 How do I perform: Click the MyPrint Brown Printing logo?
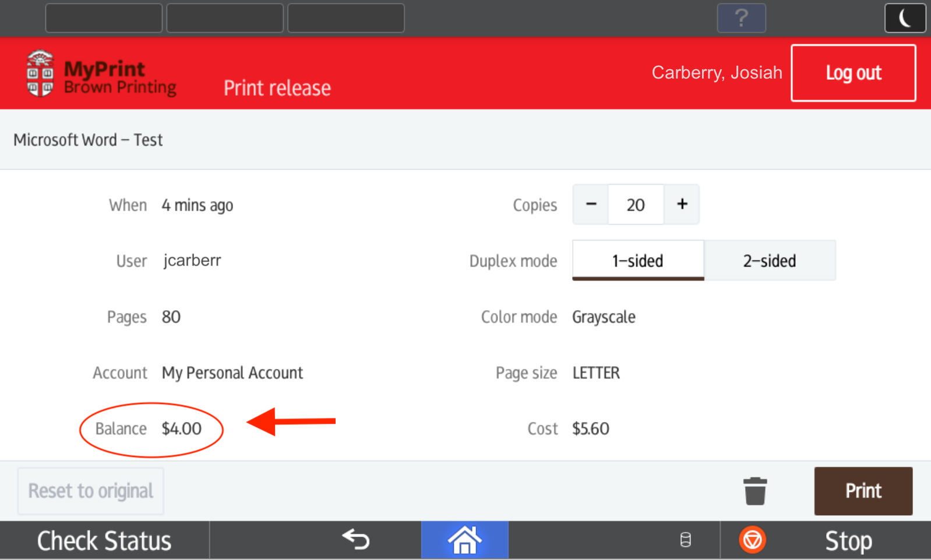pyautogui.click(x=101, y=74)
